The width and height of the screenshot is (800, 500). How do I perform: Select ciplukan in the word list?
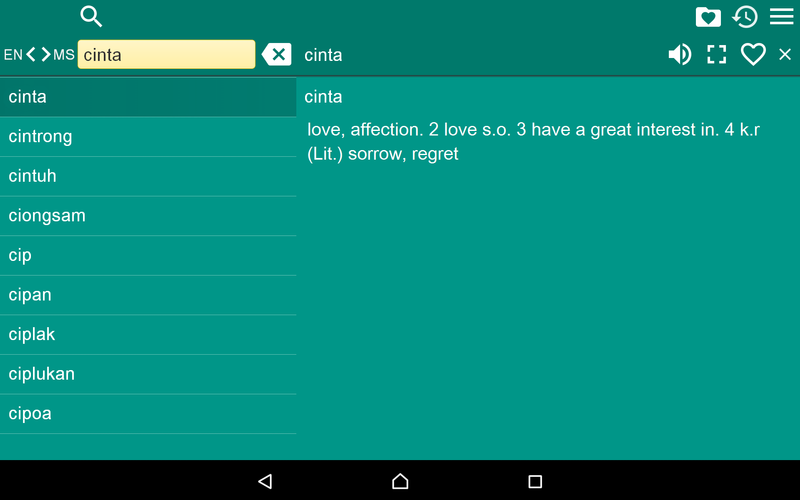point(148,374)
